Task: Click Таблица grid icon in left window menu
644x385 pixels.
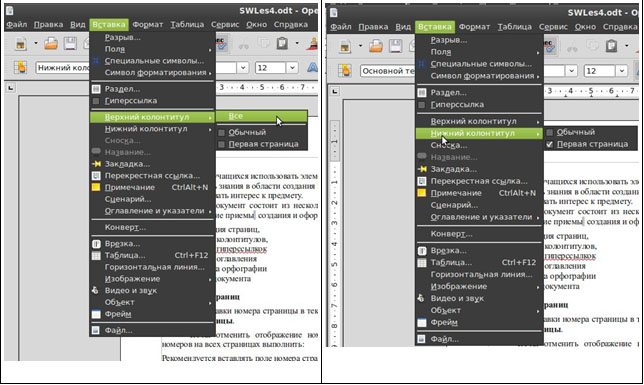Action: [x=96, y=256]
